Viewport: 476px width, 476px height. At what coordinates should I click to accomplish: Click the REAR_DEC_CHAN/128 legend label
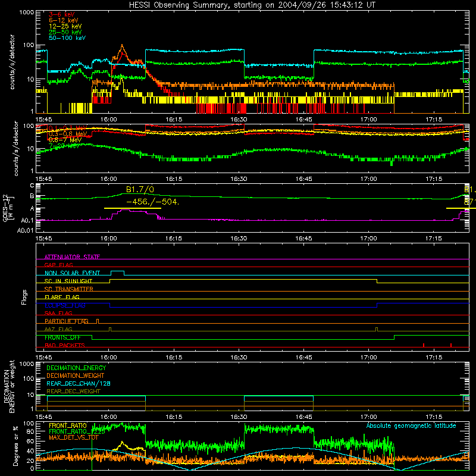coord(79,383)
